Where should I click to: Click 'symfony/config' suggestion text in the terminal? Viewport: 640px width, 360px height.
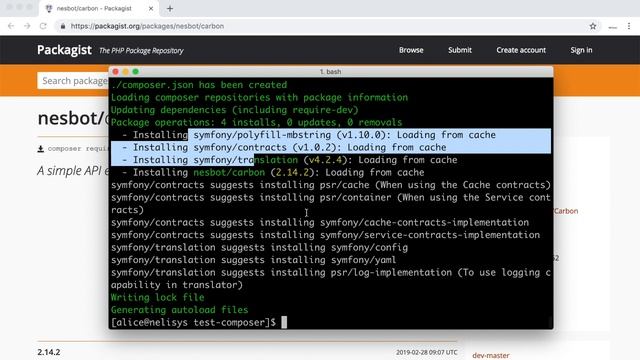click(x=369, y=247)
